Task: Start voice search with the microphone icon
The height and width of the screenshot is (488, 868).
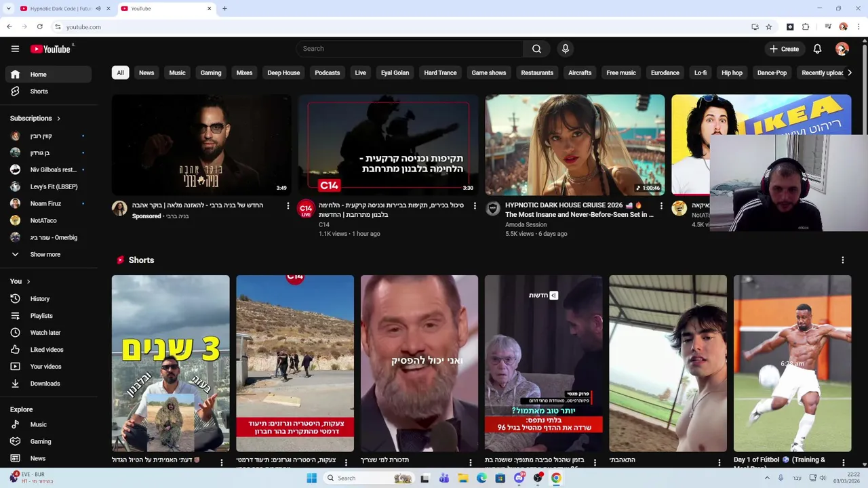Action: coord(565,49)
